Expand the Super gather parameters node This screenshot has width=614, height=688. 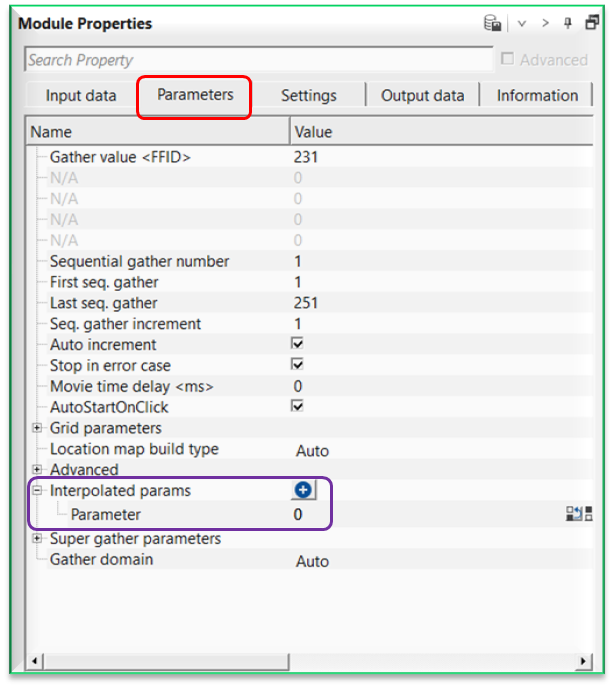click(x=37, y=538)
